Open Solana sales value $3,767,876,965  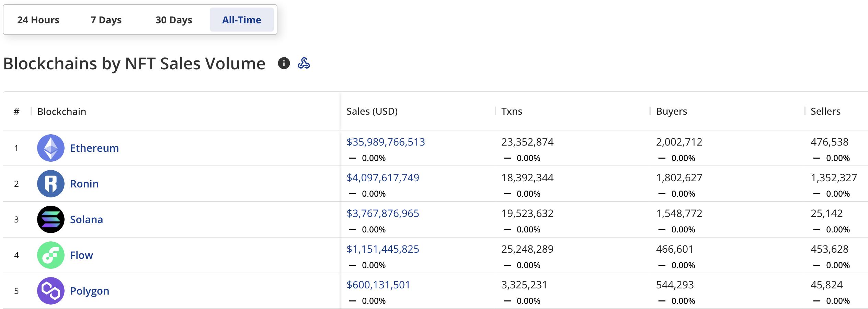[x=383, y=213]
